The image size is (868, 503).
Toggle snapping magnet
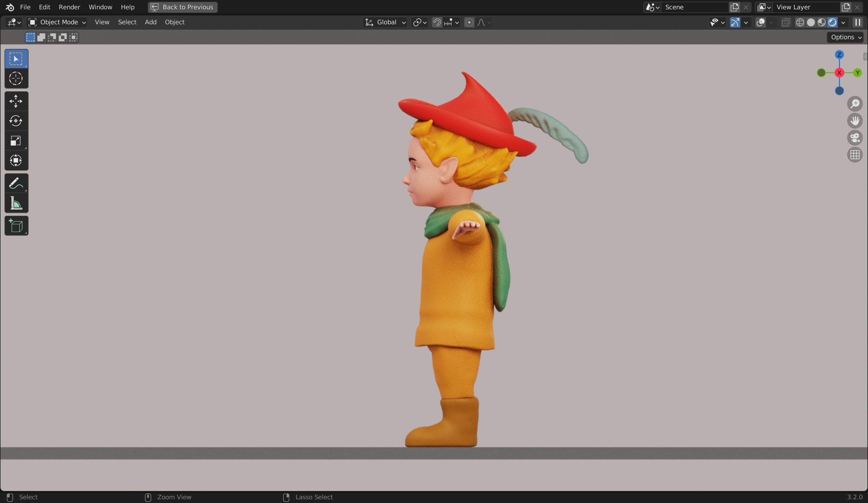coord(437,22)
